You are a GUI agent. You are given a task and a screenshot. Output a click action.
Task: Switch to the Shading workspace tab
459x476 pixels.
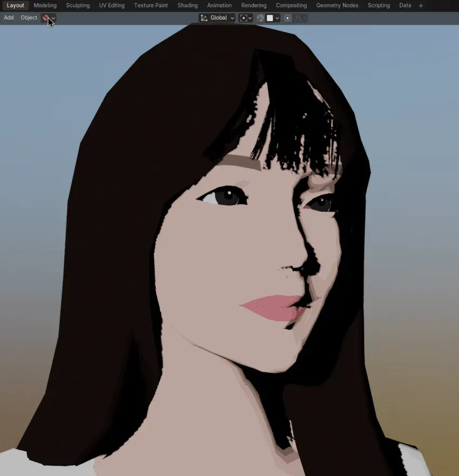pos(187,5)
